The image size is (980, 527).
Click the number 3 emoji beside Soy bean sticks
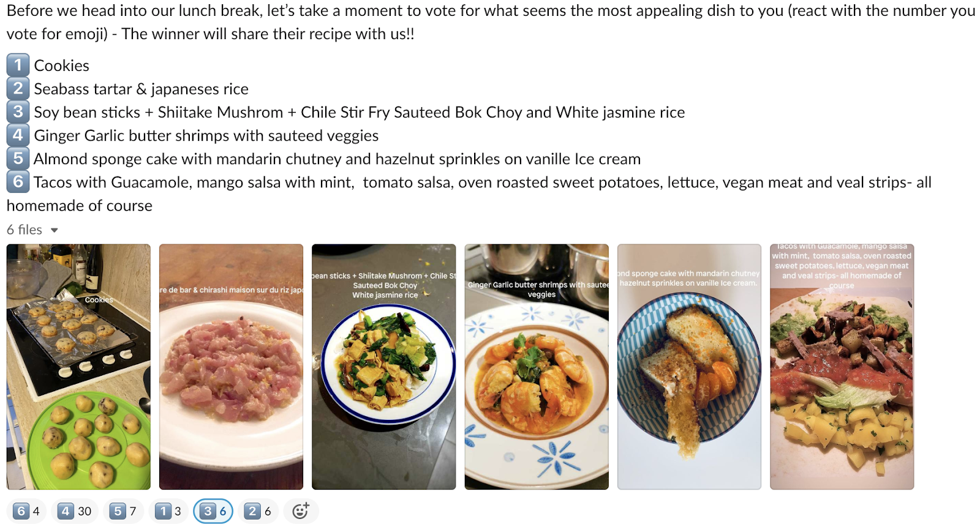[x=18, y=111]
